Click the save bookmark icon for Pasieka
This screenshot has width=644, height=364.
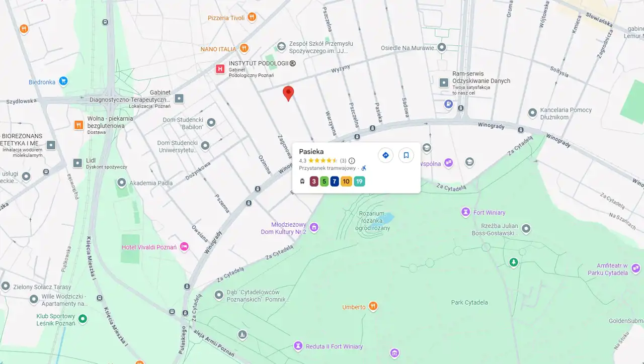406,155
